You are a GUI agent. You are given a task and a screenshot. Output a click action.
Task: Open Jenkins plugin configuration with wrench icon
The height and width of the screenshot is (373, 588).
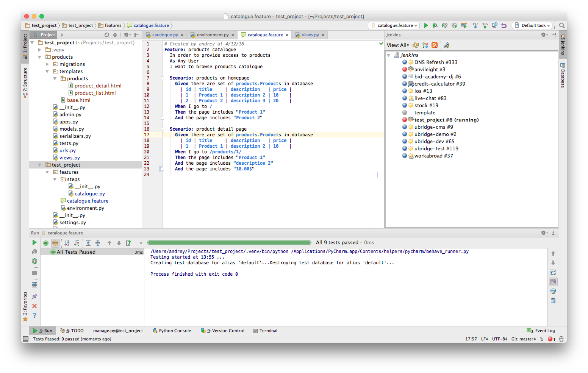pos(446,45)
